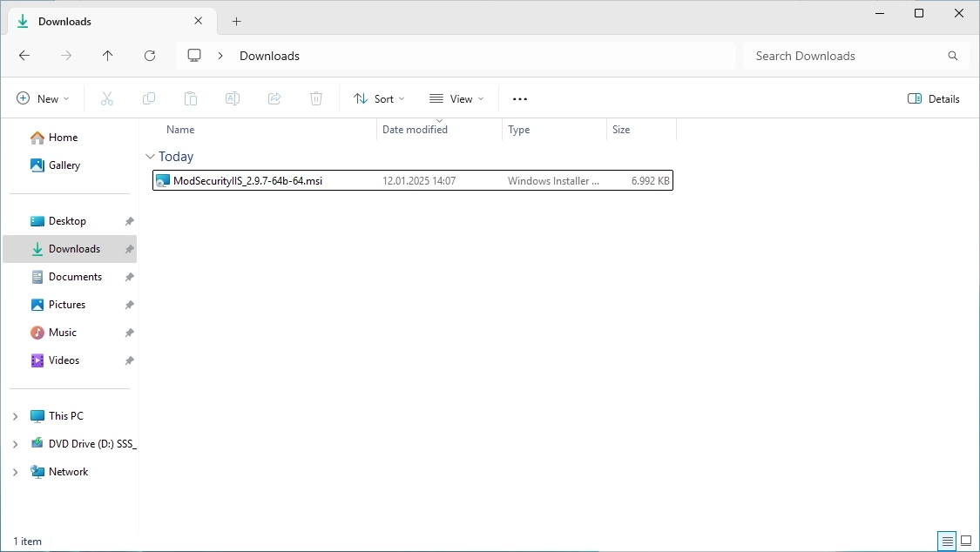Click the Rename icon in toolbar
The width and height of the screenshot is (980, 552).
[x=233, y=99]
